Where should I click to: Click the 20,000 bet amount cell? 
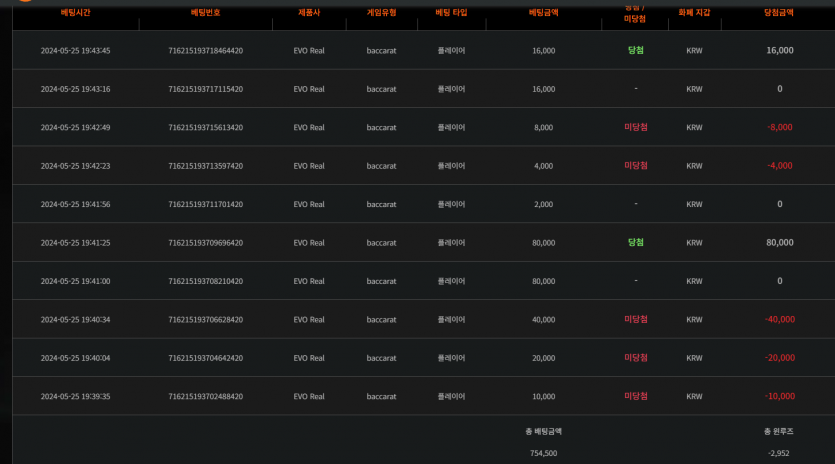(543, 358)
